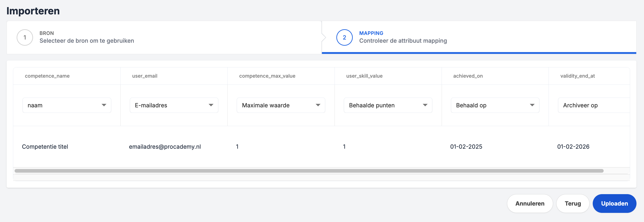This screenshot has width=644, height=222.
Task: Click the achieved_on column header
Action: 468,76
